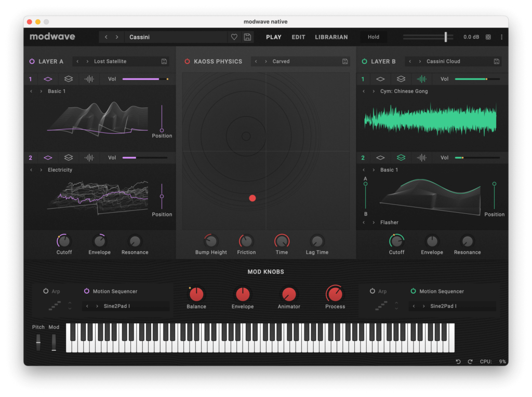Open Lost Satellite program name

click(110, 61)
